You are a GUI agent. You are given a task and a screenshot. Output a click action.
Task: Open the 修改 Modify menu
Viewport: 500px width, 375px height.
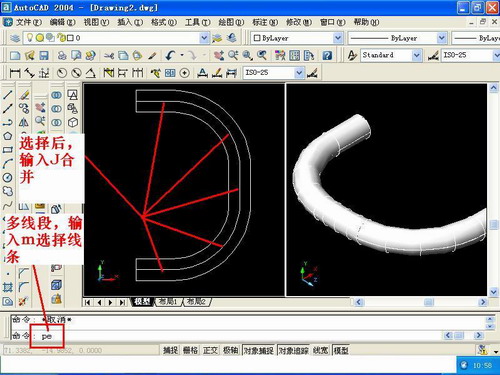299,22
